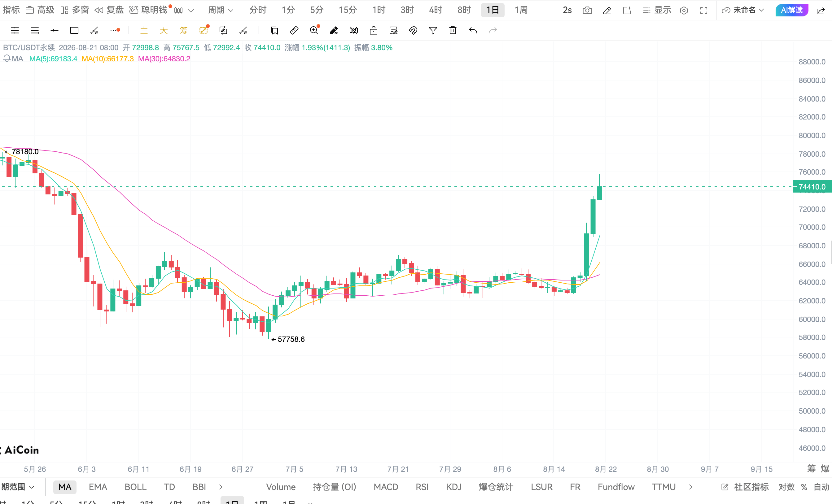The height and width of the screenshot is (504, 832).
Task: Select the plain horizontal lines tool
Action: (35, 31)
